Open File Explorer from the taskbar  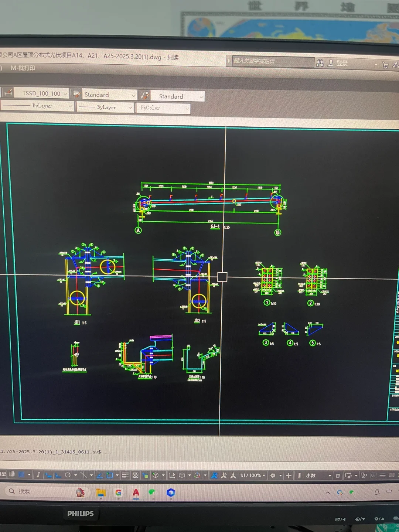(101, 492)
